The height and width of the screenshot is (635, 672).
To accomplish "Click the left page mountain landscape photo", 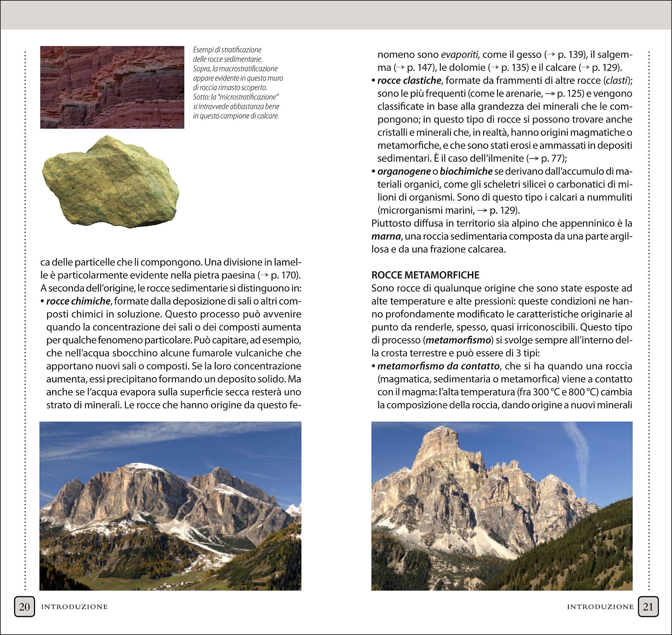I will pyautogui.click(x=170, y=506).
